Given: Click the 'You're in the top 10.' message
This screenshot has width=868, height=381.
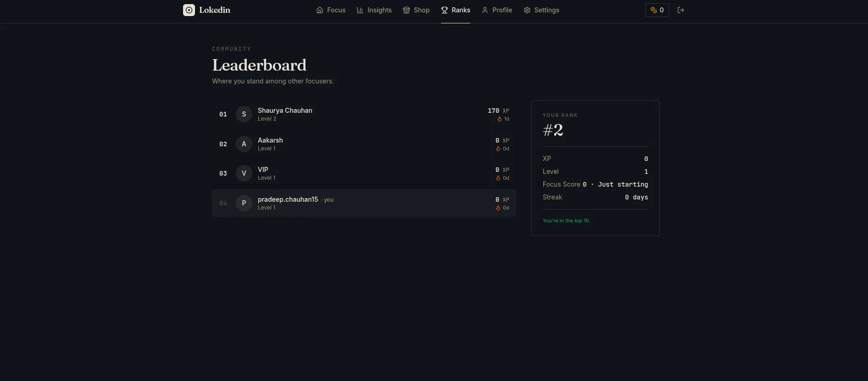Looking at the screenshot, I should [566, 221].
